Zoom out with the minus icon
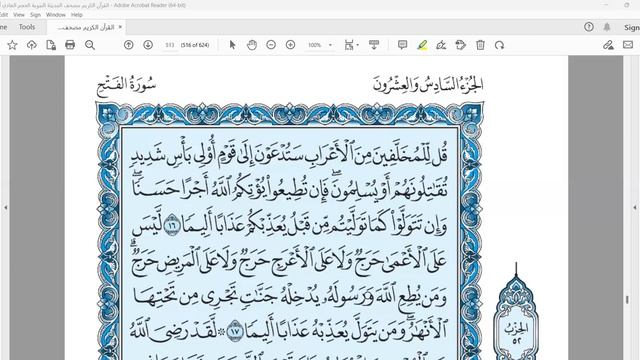 (x=271, y=45)
